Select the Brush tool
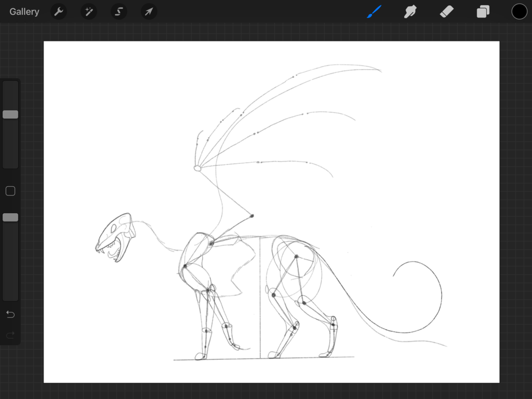The height and width of the screenshot is (399, 532). tap(374, 12)
